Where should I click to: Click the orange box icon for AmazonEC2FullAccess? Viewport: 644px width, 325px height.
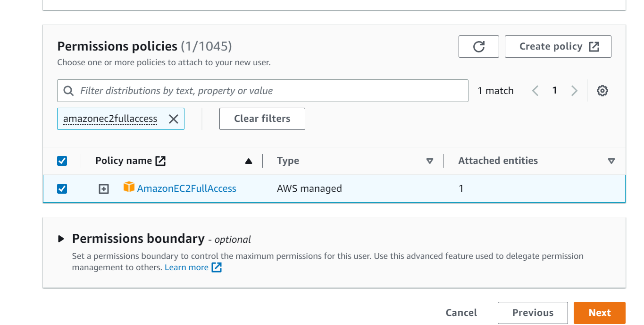[129, 187]
